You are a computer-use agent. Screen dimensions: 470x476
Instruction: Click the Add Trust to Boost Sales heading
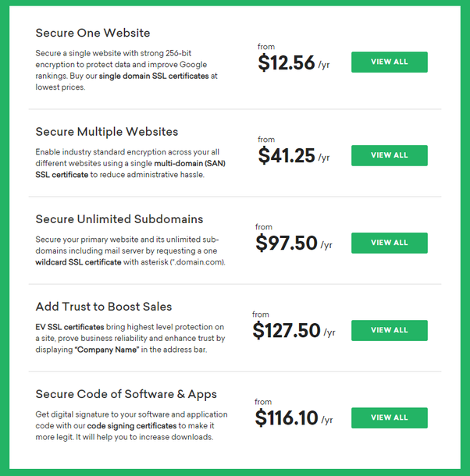point(104,307)
